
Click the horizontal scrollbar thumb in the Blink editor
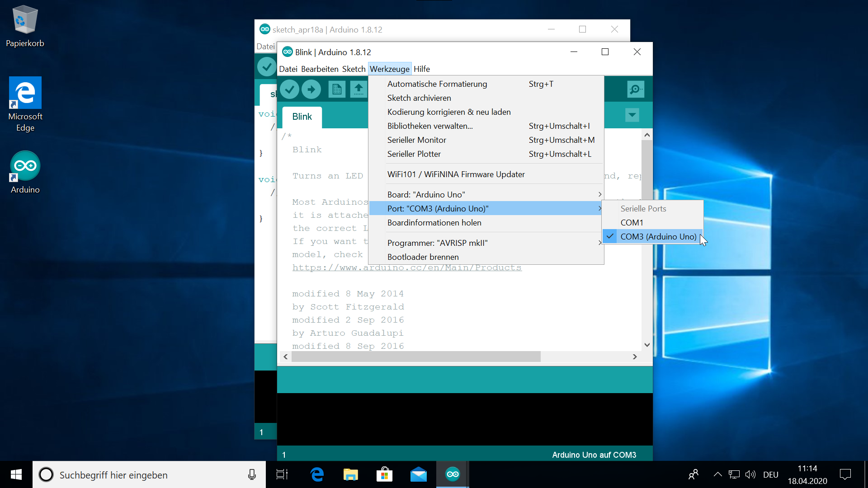click(x=416, y=357)
